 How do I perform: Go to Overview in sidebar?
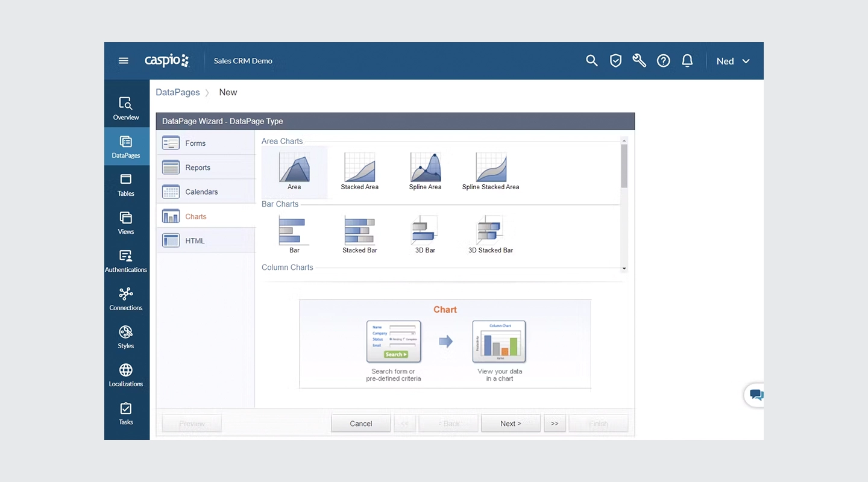pos(126,108)
